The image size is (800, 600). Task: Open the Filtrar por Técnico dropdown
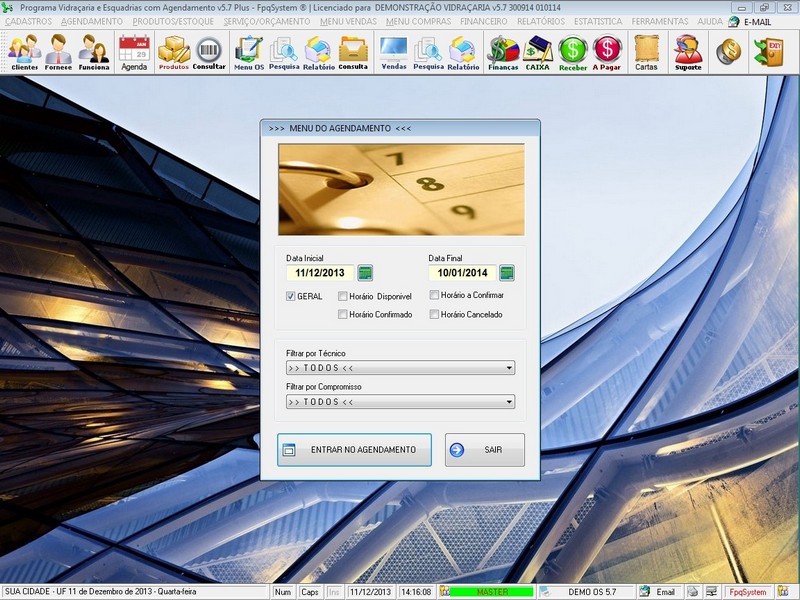(x=508, y=368)
